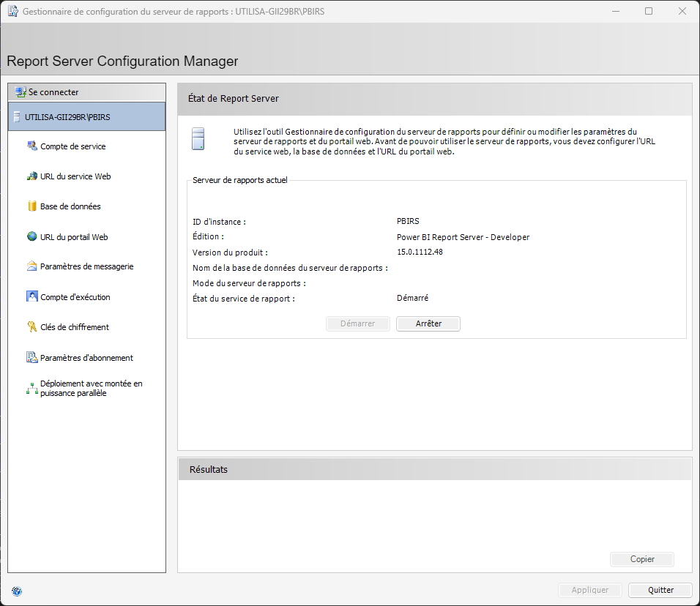The image size is (700, 606).
Task: Click the État de Report Server heading
Action: click(x=234, y=99)
